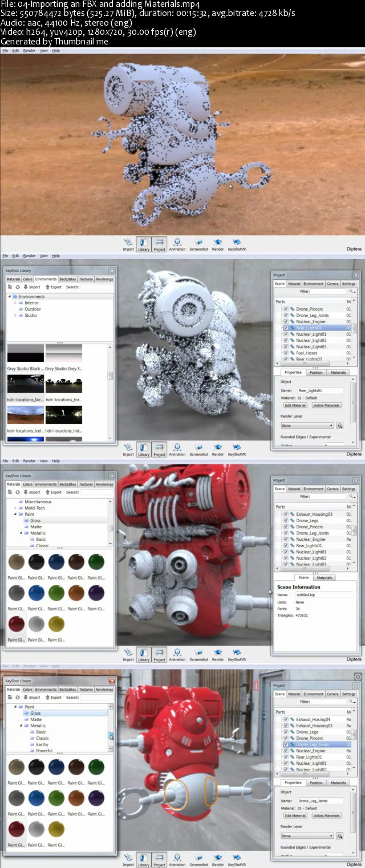Switch to Backplates tab in library showing Interior
Viewport: 365px width, 868px height.
pyautogui.click(x=67, y=279)
